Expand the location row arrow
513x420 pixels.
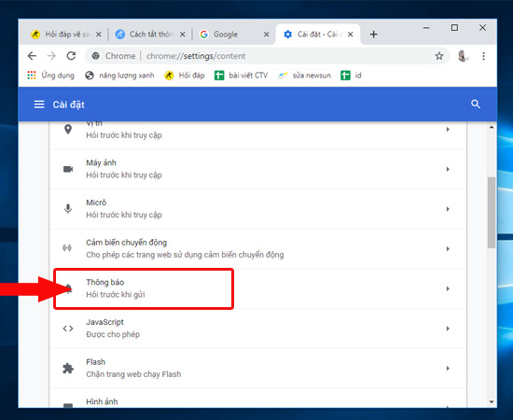click(x=448, y=130)
